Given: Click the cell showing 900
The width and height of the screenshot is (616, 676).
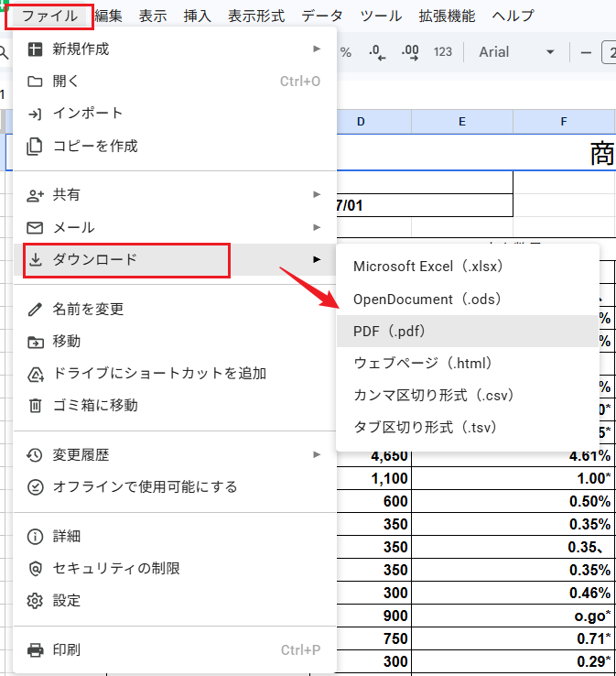Looking at the screenshot, I should (373, 616).
